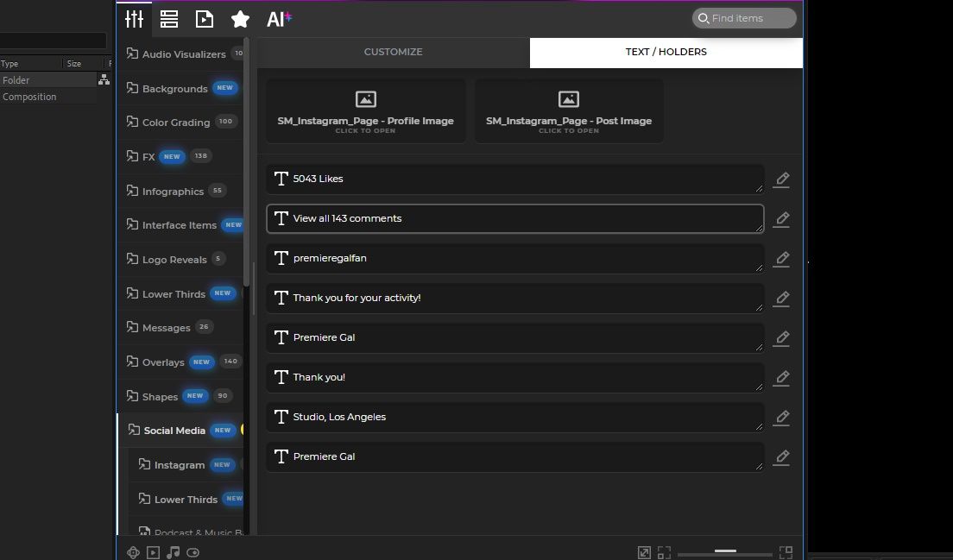The image size is (953, 560).
Task: Adjust the thumbnail size slider at bottom
Action: point(725,551)
